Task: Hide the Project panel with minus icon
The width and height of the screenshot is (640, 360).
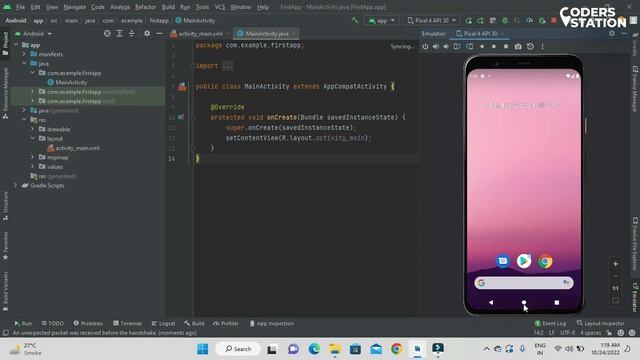Action: tap(159, 33)
